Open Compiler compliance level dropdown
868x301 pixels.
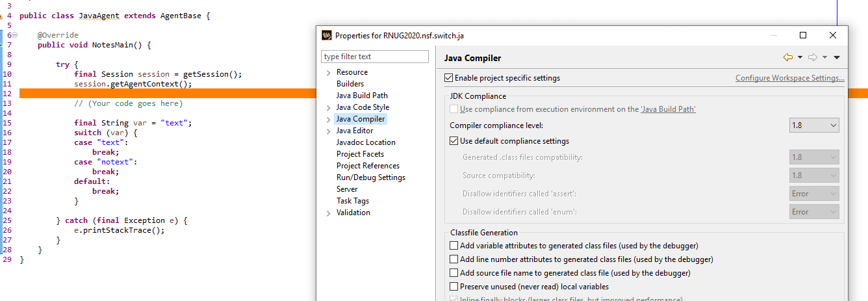pos(814,125)
